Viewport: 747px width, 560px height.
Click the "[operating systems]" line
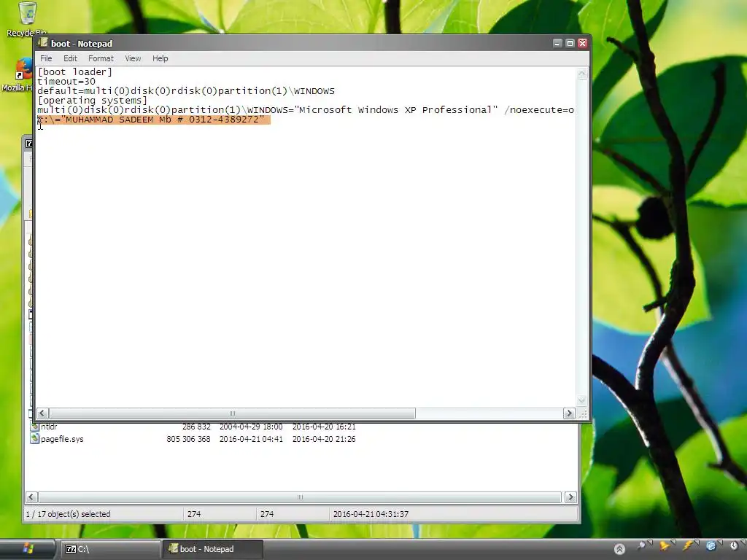[x=93, y=101]
